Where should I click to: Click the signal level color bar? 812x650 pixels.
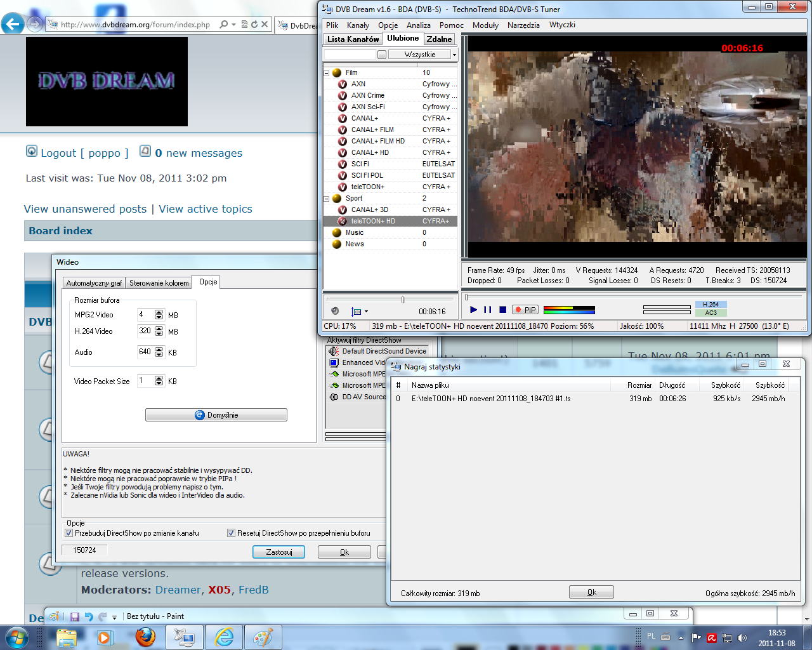pos(569,310)
